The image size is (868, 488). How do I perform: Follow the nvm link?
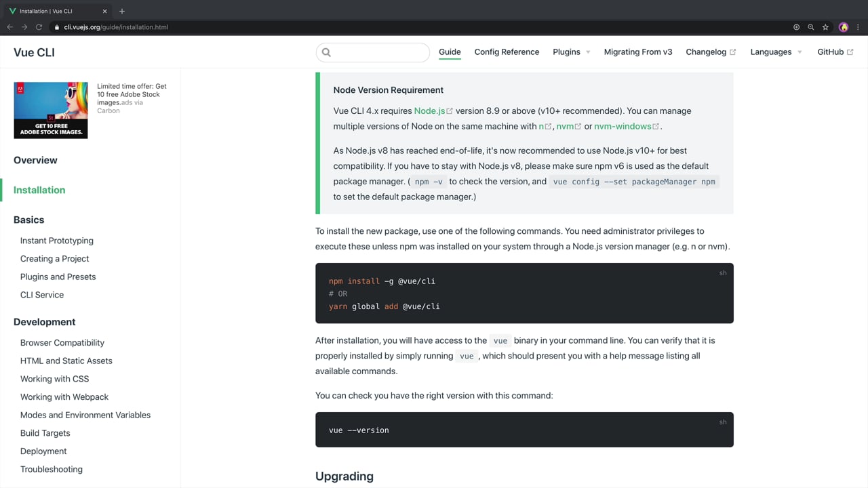coord(565,126)
